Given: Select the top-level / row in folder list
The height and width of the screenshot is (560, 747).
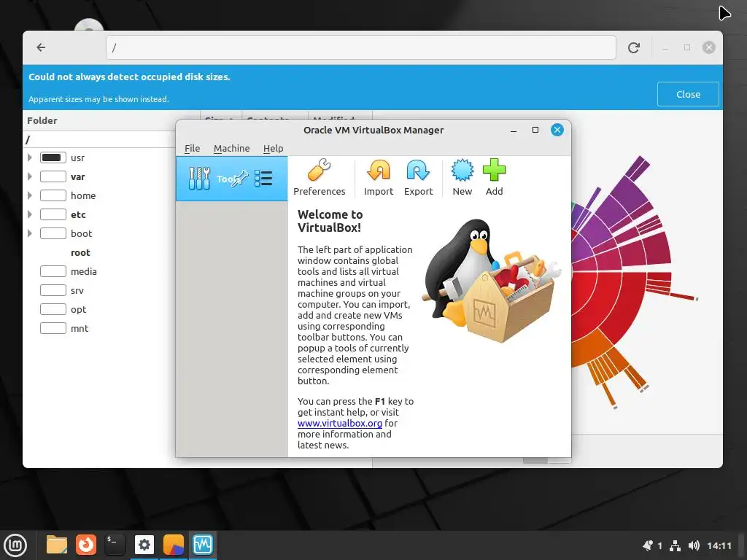Looking at the screenshot, I should [x=99, y=139].
